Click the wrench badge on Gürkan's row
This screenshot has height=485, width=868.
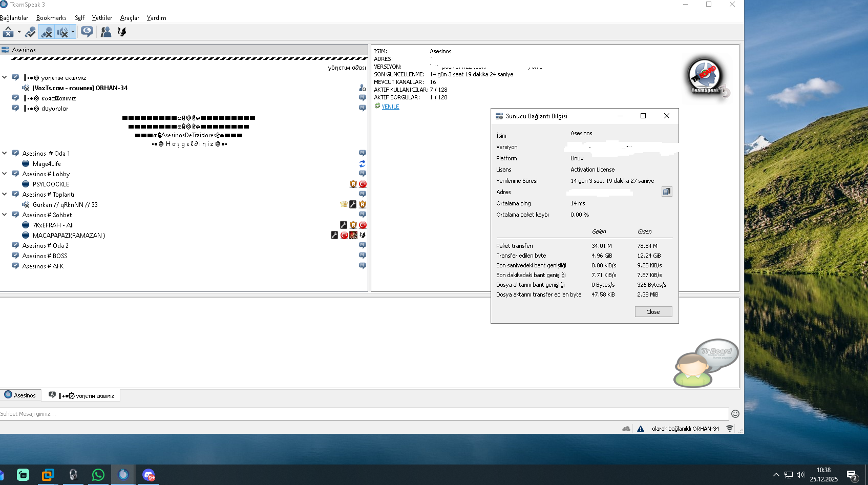pyautogui.click(x=353, y=204)
